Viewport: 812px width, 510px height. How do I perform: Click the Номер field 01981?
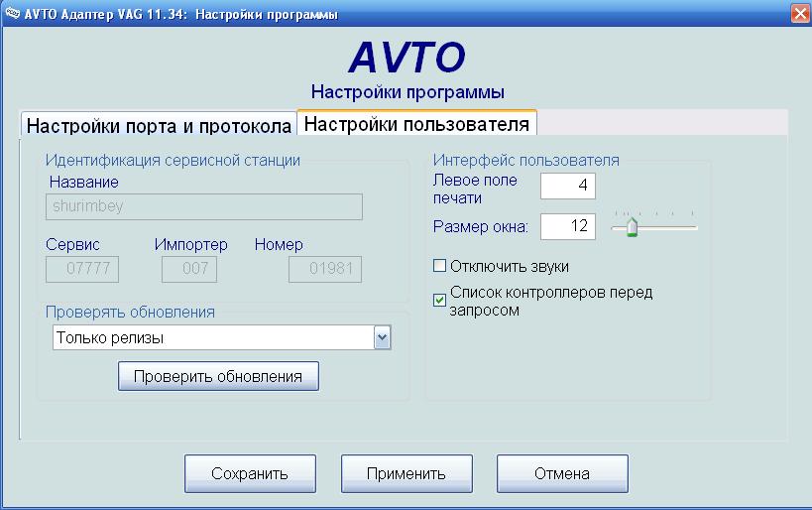coord(325,269)
